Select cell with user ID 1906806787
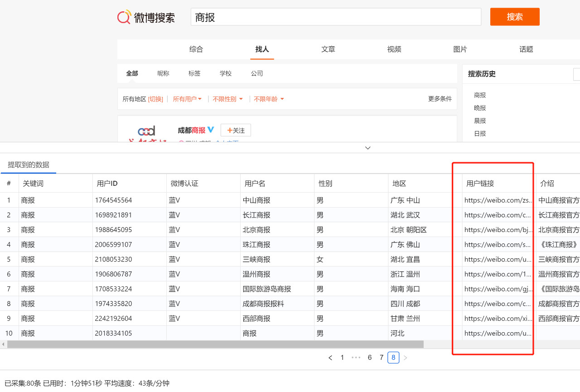The image size is (580, 392). tap(130, 274)
